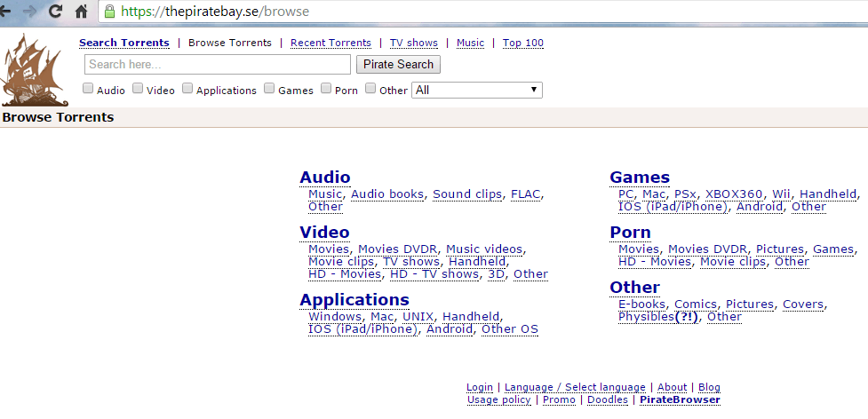The image size is (868, 419).
Task: Open the Doodles footer link
Action: pyautogui.click(x=608, y=399)
